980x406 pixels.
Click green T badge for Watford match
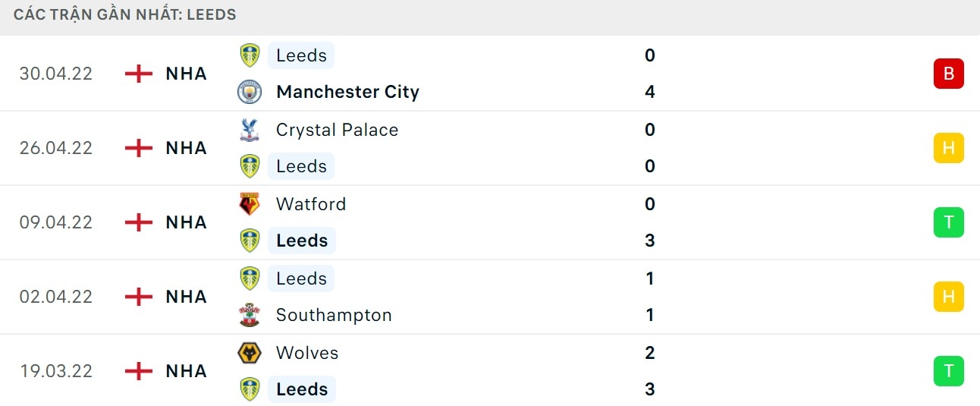[948, 222]
